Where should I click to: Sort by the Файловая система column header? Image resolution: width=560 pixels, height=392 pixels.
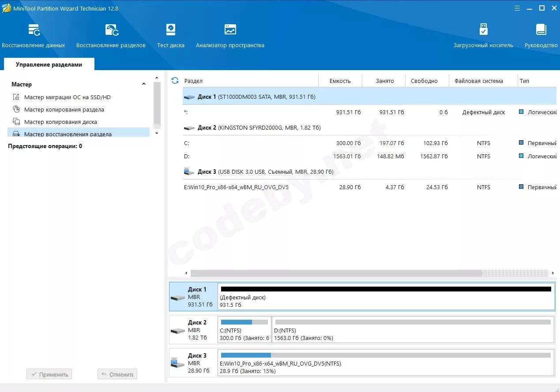pos(478,81)
